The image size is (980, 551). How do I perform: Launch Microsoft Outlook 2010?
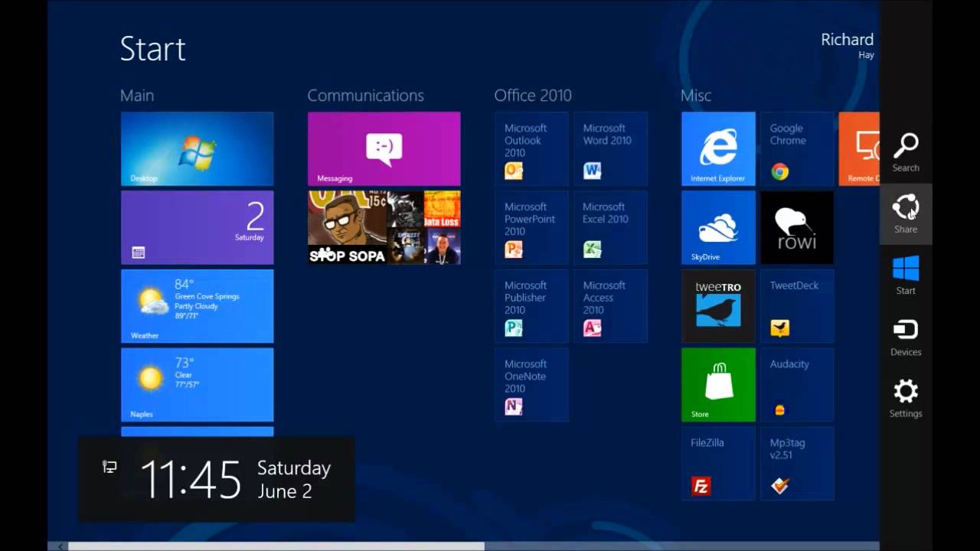pyautogui.click(x=531, y=148)
